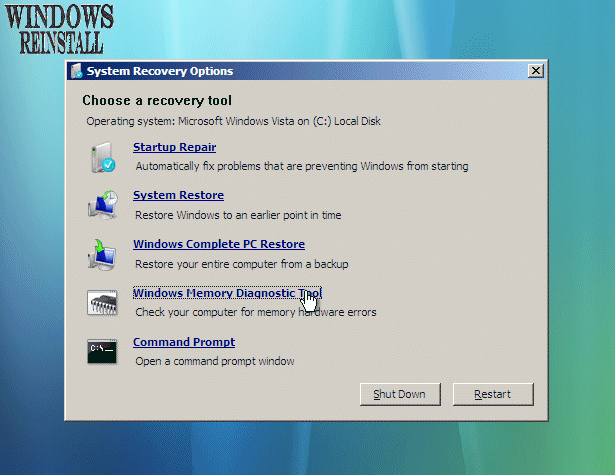Launch System Restore via its link
This screenshot has width=615, height=475.
click(178, 195)
